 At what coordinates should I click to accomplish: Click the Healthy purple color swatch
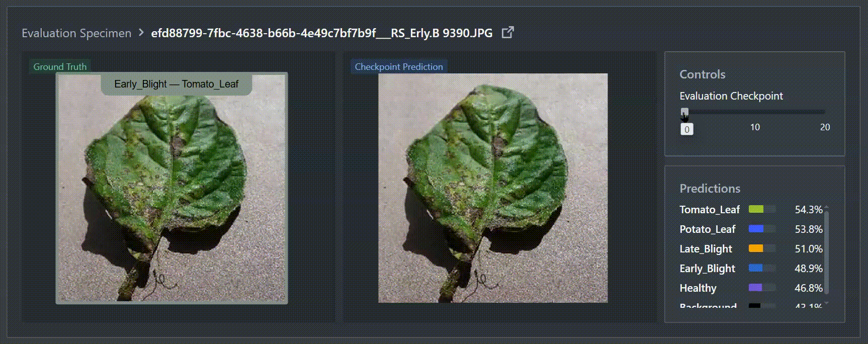(x=755, y=288)
